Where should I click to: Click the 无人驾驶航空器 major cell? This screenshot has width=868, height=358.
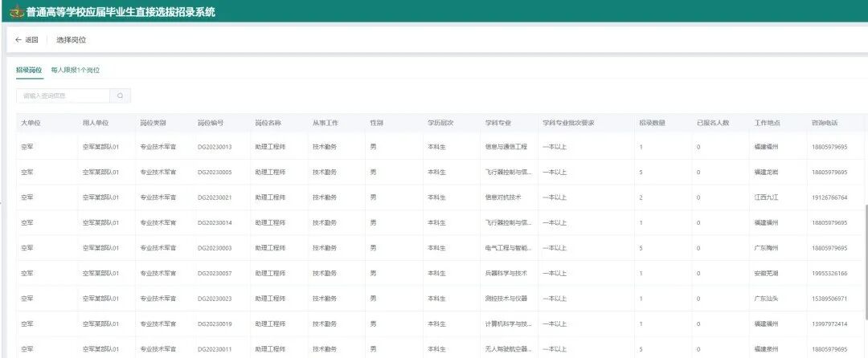pos(509,349)
